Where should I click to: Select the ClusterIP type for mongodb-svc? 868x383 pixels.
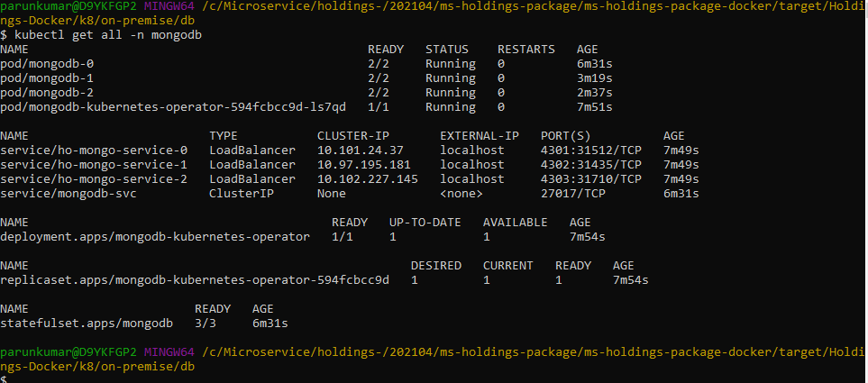(242, 194)
